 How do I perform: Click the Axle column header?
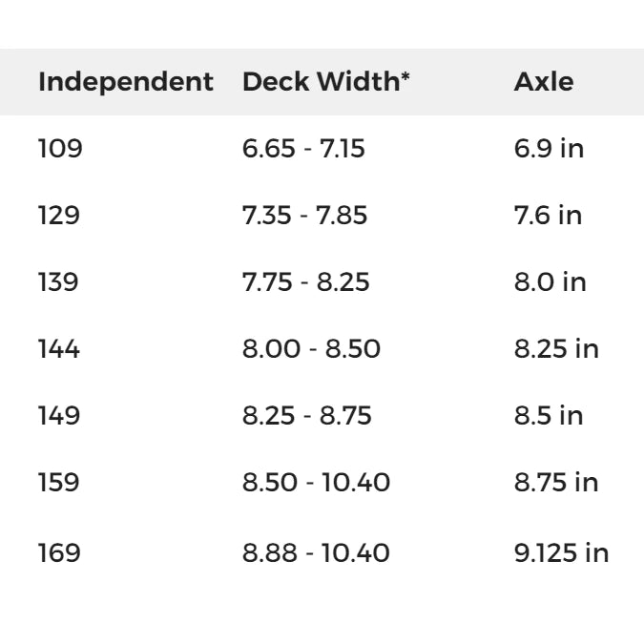coord(544,82)
